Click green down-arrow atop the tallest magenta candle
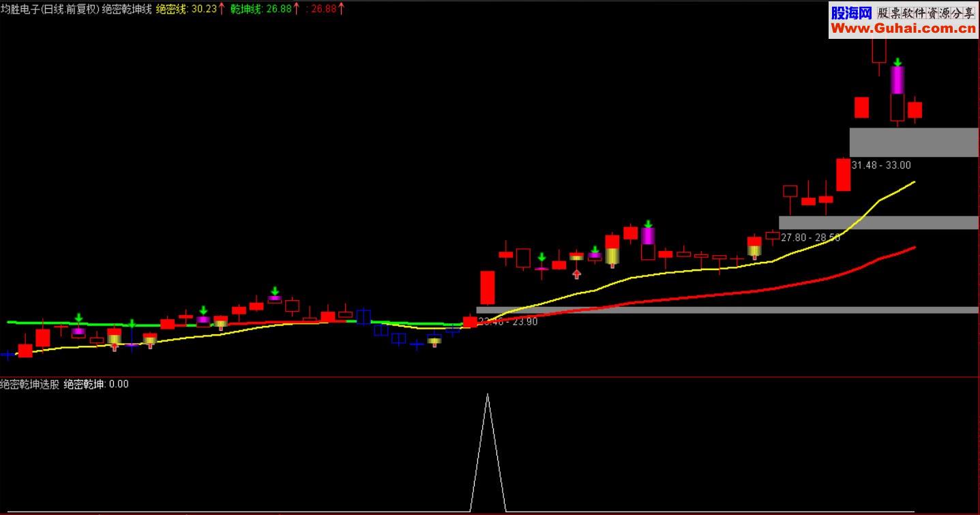The height and width of the screenshot is (515, 980). tap(898, 62)
